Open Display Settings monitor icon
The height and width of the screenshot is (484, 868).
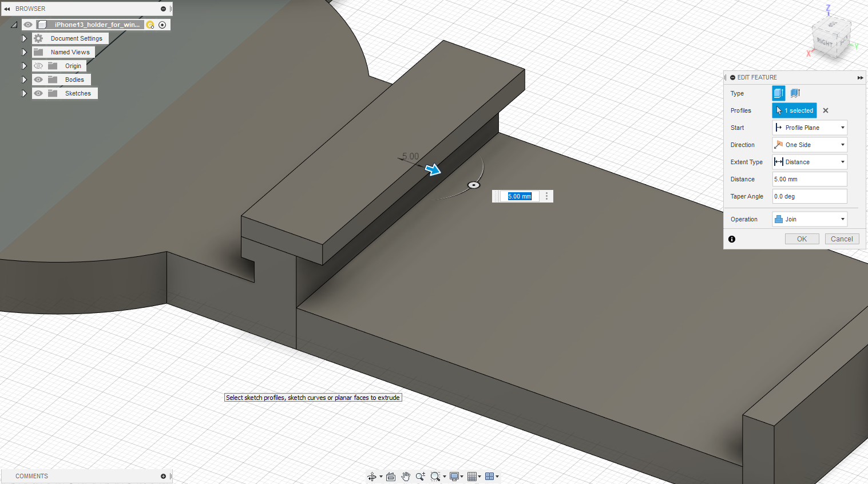tap(454, 477)
